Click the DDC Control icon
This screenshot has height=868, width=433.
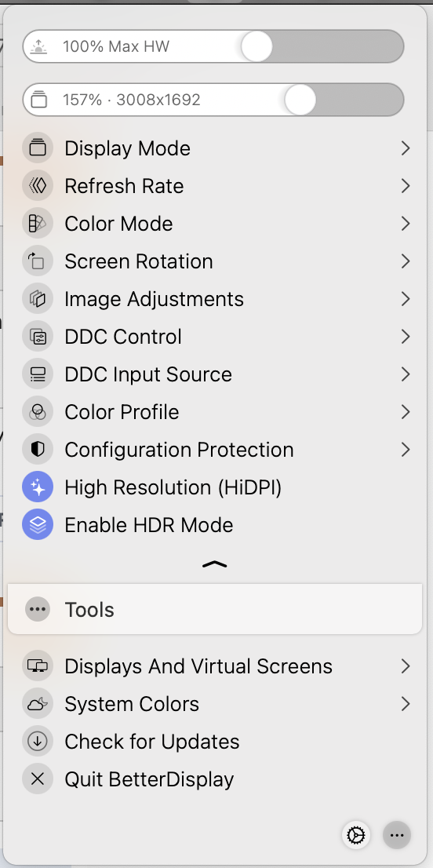click(38, 337)
